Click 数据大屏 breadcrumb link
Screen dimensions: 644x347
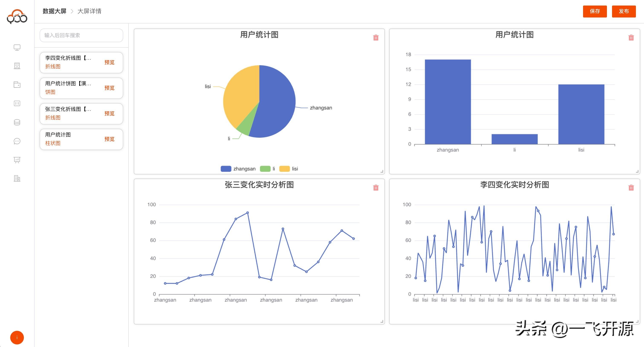click(54, 11)
